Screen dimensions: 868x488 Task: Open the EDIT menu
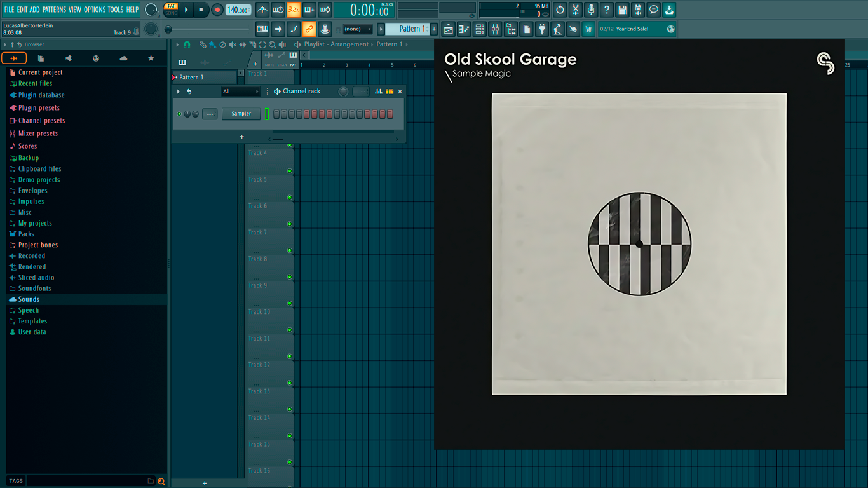[x=22, y=10]
